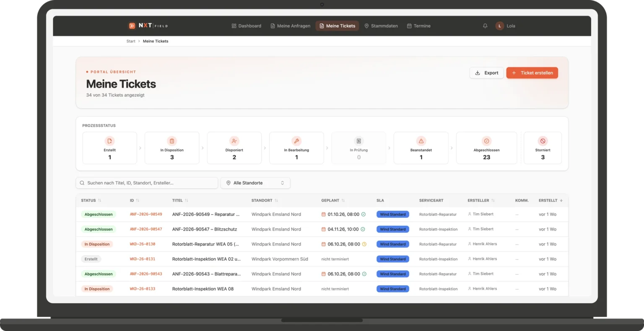Click the Disponiert person icon

pos(234,141)
